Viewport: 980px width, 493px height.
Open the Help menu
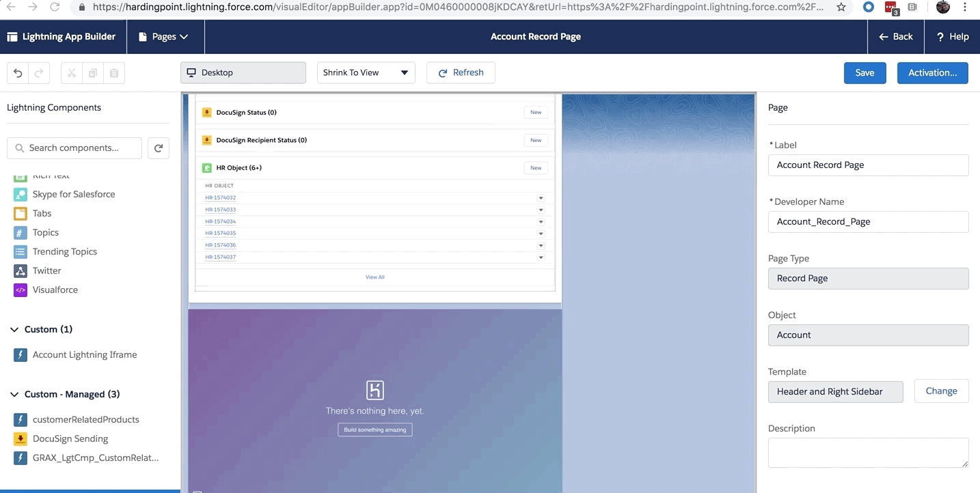tap(952, 37)
